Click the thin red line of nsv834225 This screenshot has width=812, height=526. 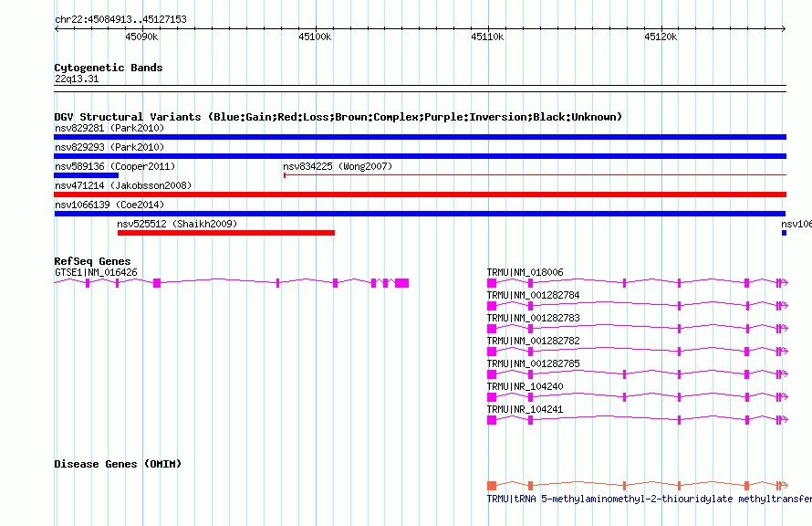(535, 175)
